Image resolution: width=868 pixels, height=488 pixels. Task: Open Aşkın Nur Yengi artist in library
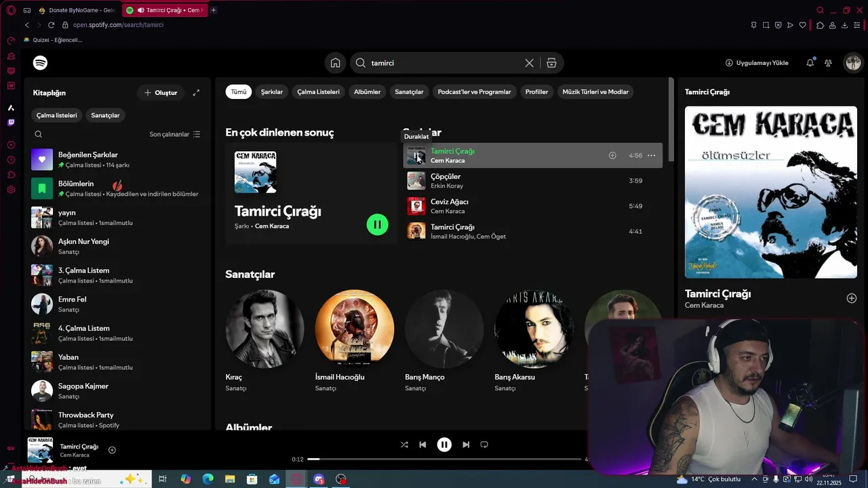pyautogui.click(x=117, y=247)
